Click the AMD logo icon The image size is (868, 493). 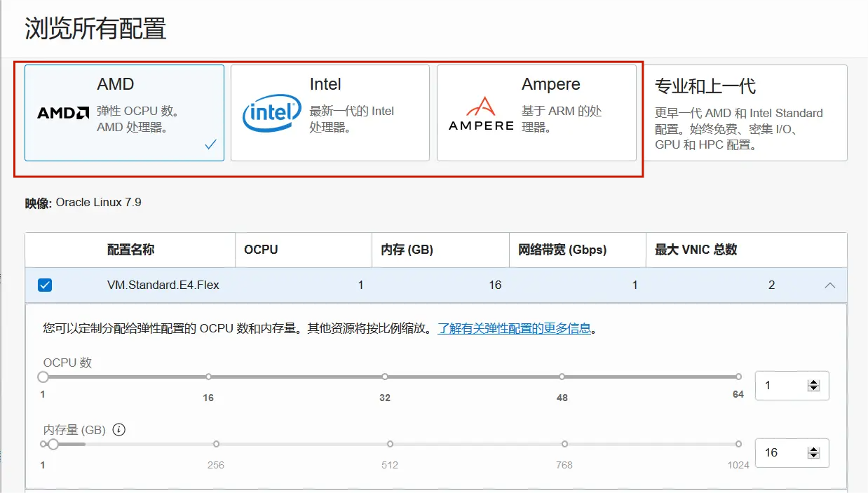pyautogui.click(x=63, y=113)
